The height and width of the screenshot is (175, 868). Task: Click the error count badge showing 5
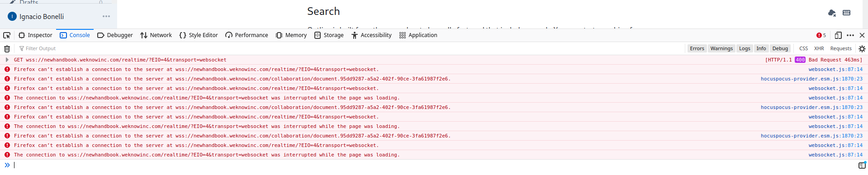tap(821, 35)
